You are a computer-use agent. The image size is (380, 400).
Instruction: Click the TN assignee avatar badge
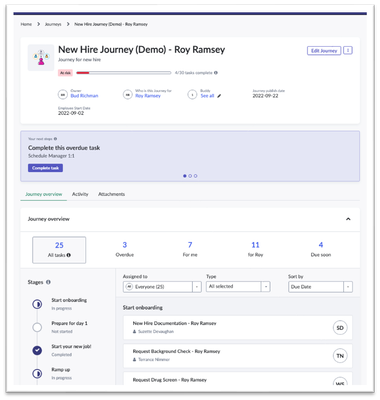pos(340,356)
